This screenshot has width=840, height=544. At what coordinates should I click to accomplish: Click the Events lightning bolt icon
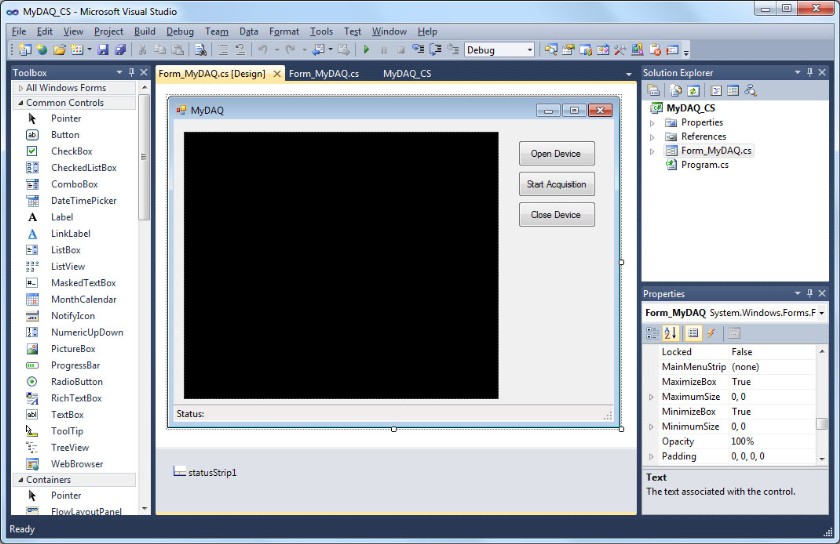point(711,333)
